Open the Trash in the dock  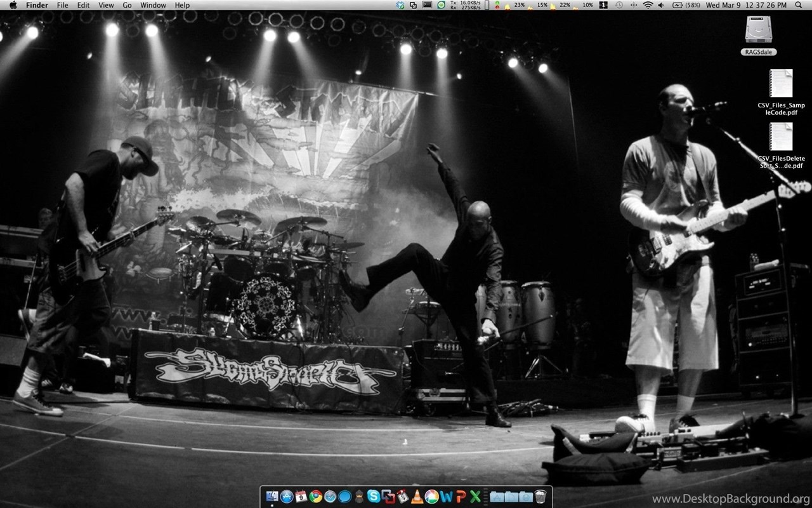pyautogui.click(x=540, y=497)
